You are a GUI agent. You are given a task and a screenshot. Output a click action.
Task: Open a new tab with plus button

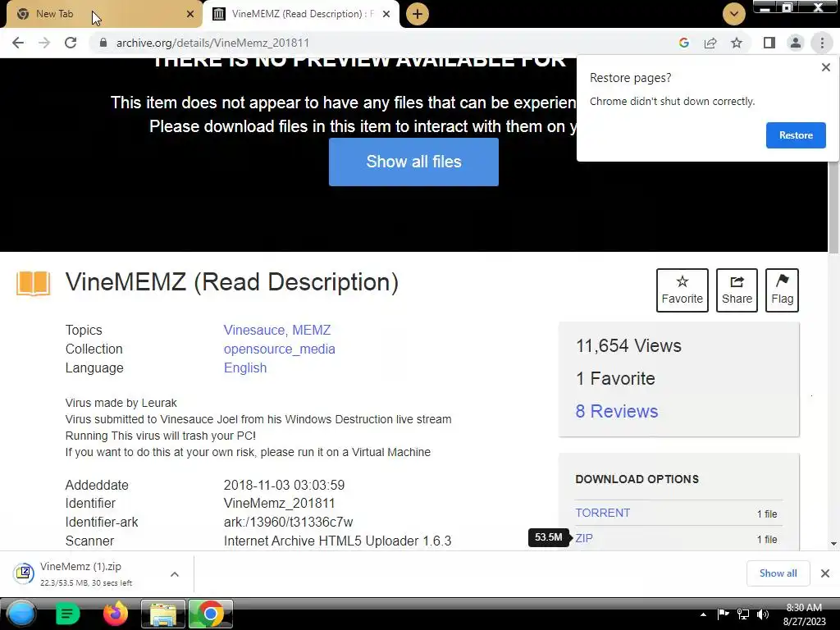click(418, 14)
